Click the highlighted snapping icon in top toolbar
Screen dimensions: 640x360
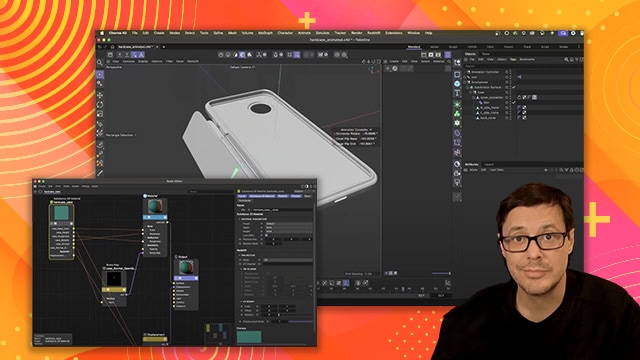click(297, 54)
